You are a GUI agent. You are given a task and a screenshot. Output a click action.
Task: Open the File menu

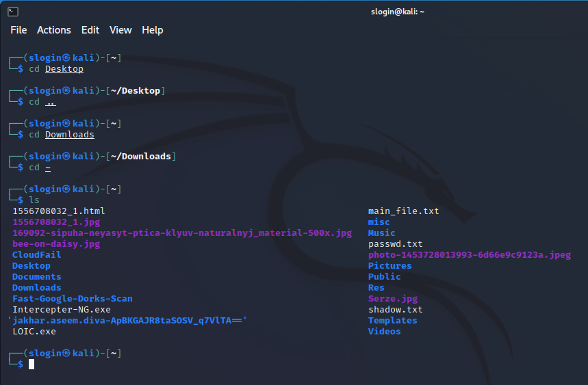pyautogui.click(x=18, y=30)
